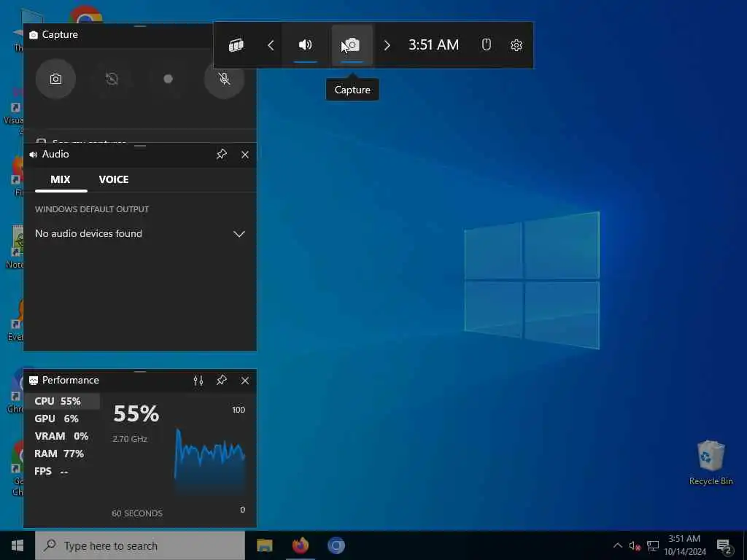Image resolution: width=747 pixels, height=560 pixels.
Task: Open File Explorer from the taskbar
Action: coord(264,545)
